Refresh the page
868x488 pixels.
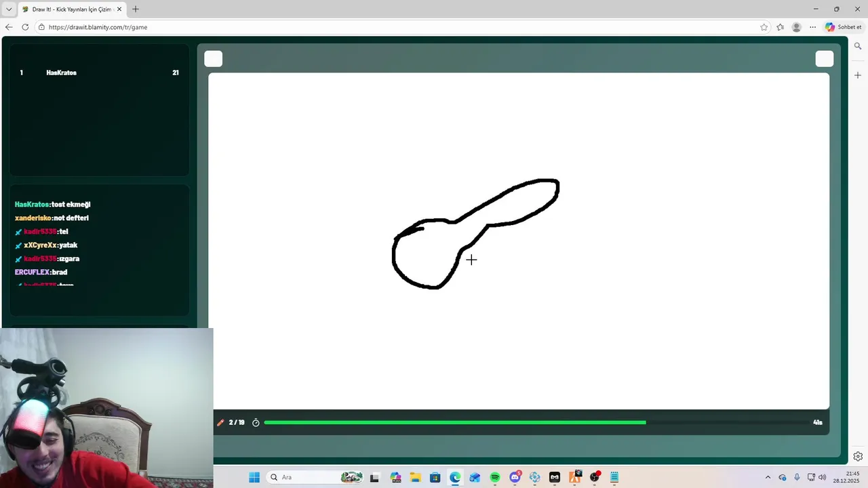tap(25, 27)
